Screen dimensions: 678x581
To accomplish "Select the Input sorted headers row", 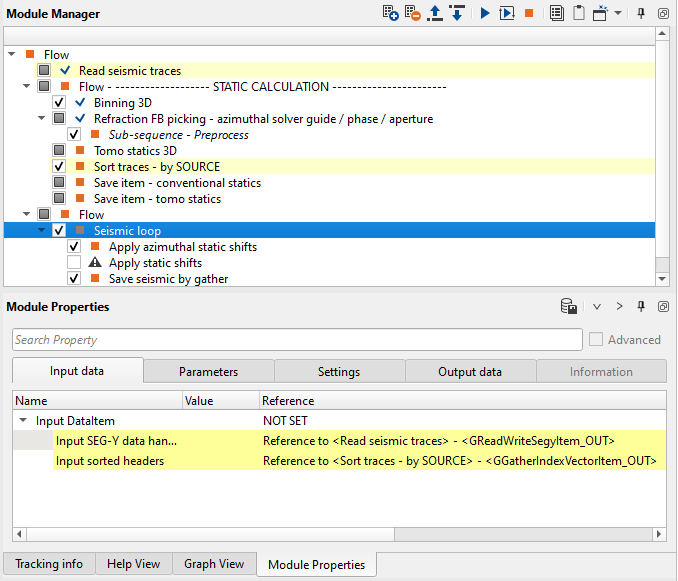I will pos(110,461).
